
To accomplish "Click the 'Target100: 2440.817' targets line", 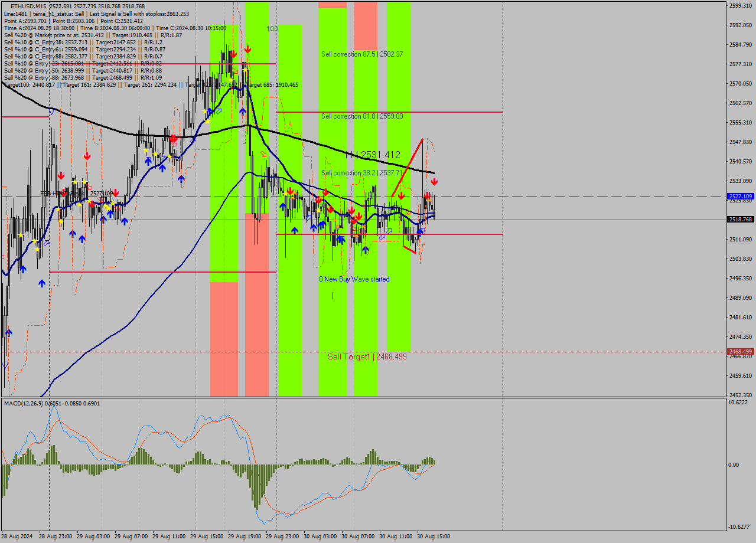I will click(x=151, y=84).
